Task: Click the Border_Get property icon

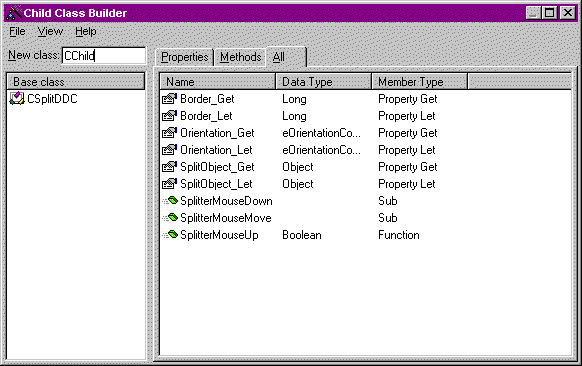Action: click(169, 99)
